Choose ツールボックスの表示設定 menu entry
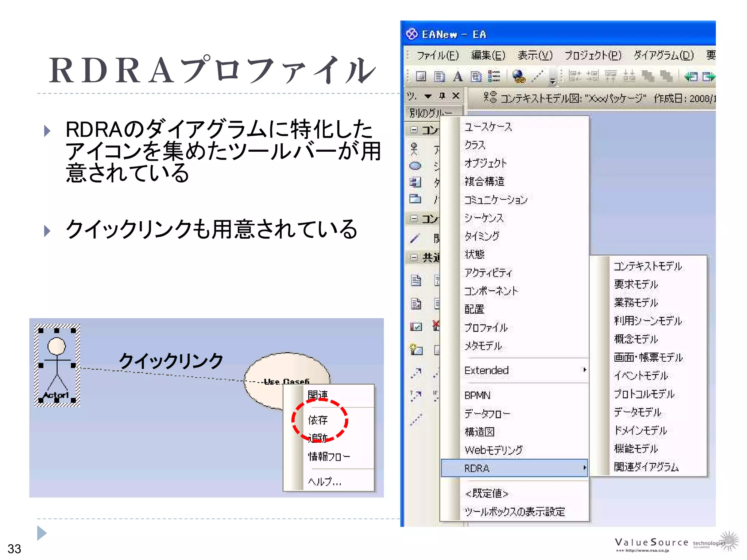The width and height of the screenshot is (747, 560). coord(515,512)
